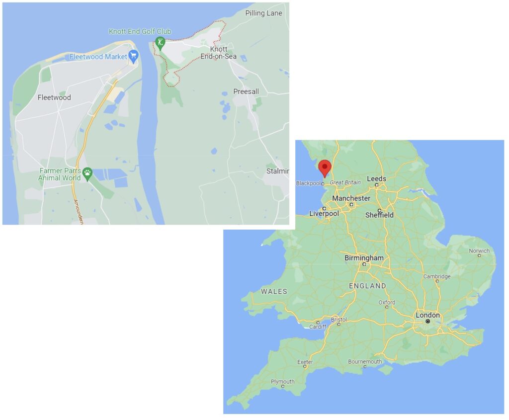Click the Norwich city label
The width and height of the screenshot is (509, 420).
click(479, 251)
